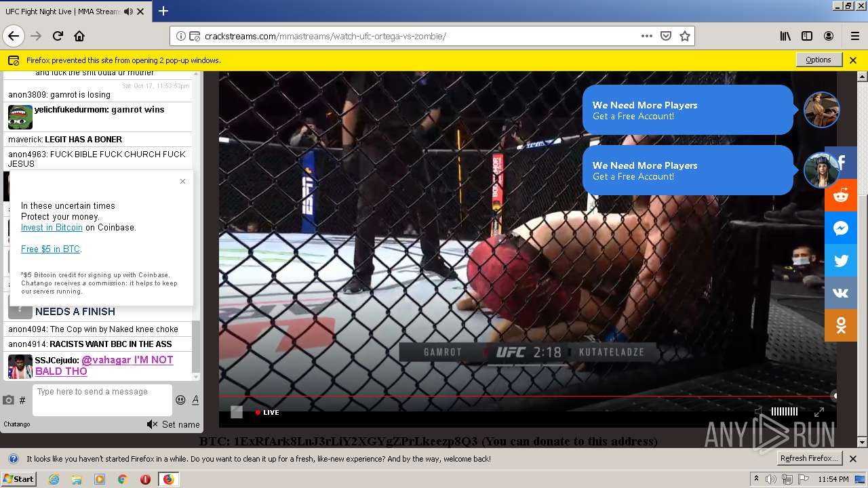Open the Chatango link
868x488 pixels.
coord(17,424)
